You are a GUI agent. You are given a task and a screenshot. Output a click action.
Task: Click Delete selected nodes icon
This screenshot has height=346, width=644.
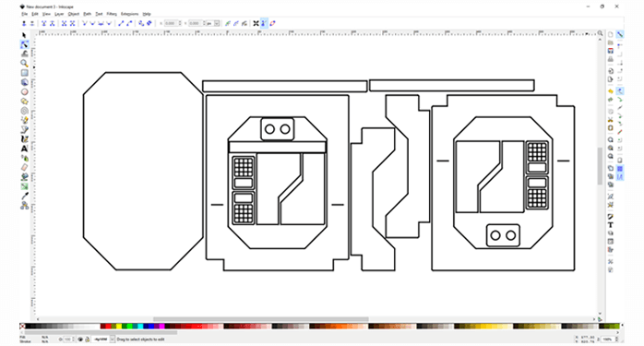31,23
